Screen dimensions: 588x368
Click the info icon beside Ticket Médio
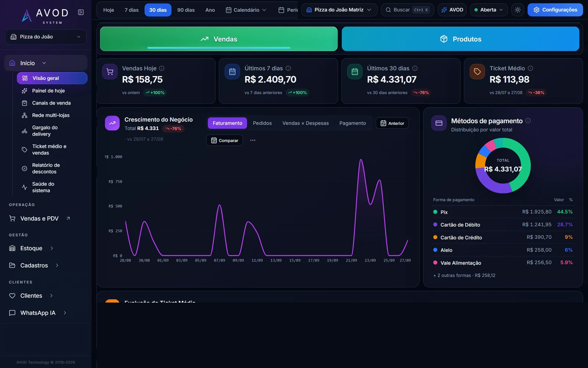pos(530,68)
